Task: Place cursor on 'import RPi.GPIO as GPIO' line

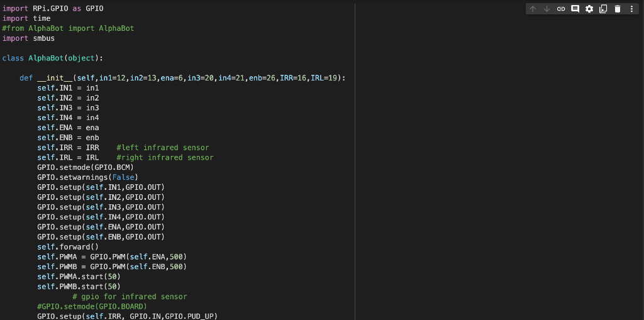Action: pyautogui.click(x=53, y=8)
